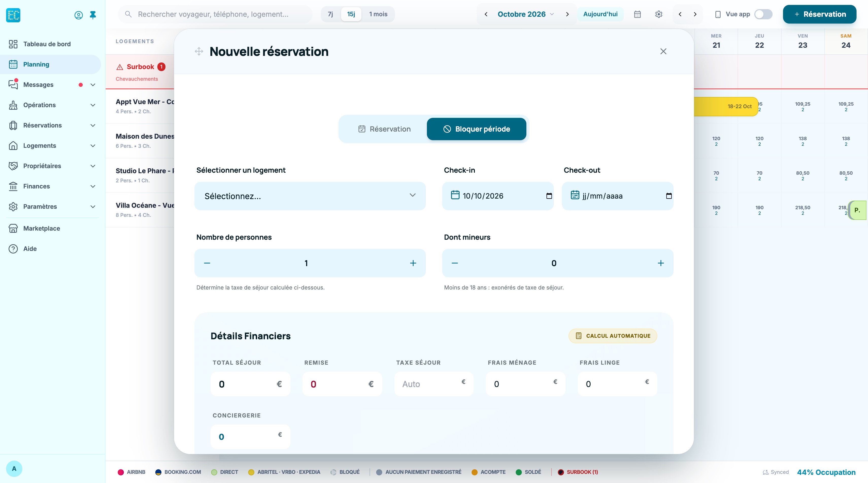Click the Rechercher voyageur search field

click(x=216, y=14)
